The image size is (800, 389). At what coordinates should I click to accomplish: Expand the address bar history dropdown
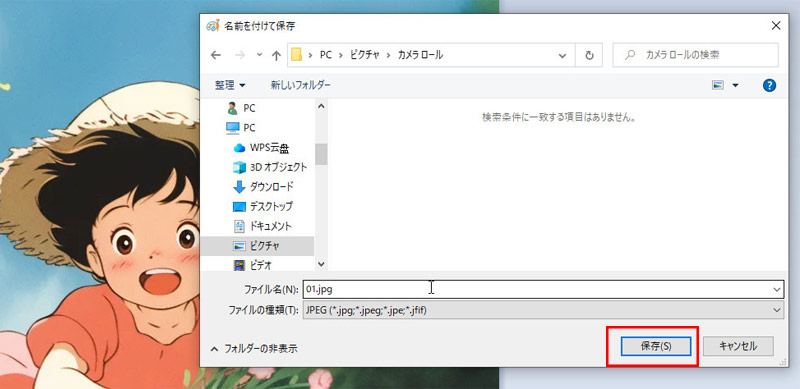[x=563, y=55]
